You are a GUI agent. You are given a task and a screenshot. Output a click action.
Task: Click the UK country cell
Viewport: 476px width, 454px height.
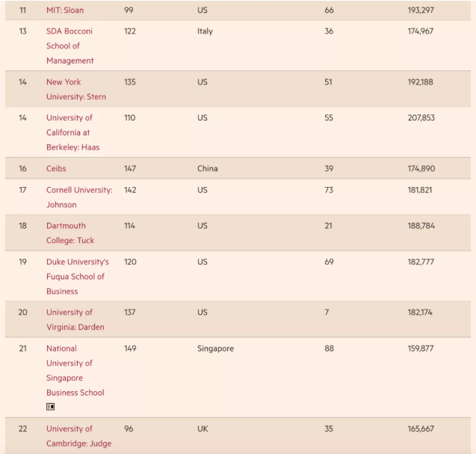(203, 429)
